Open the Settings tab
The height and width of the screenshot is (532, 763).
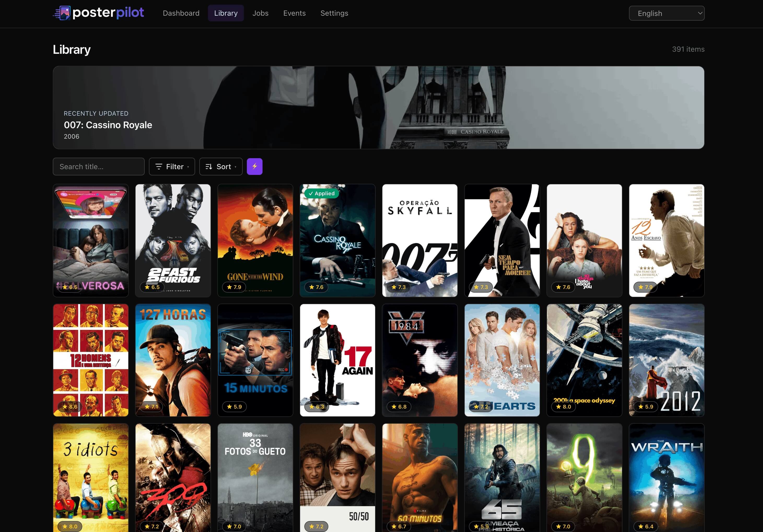tap(334, 13)
